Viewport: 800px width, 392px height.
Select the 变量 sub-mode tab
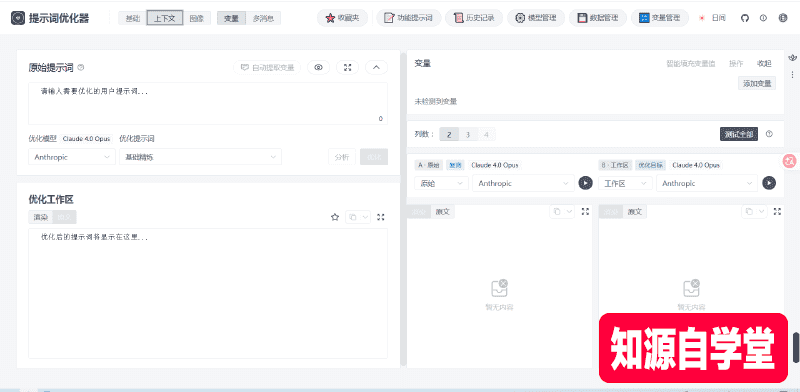[x=231, y=18]
